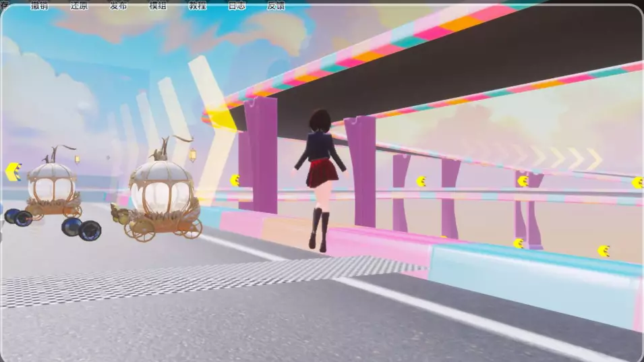This screenshot has height=362, width=644.
Task: Select the yellow chevron arrow at left edge
Action: click(x=13, y=172)
